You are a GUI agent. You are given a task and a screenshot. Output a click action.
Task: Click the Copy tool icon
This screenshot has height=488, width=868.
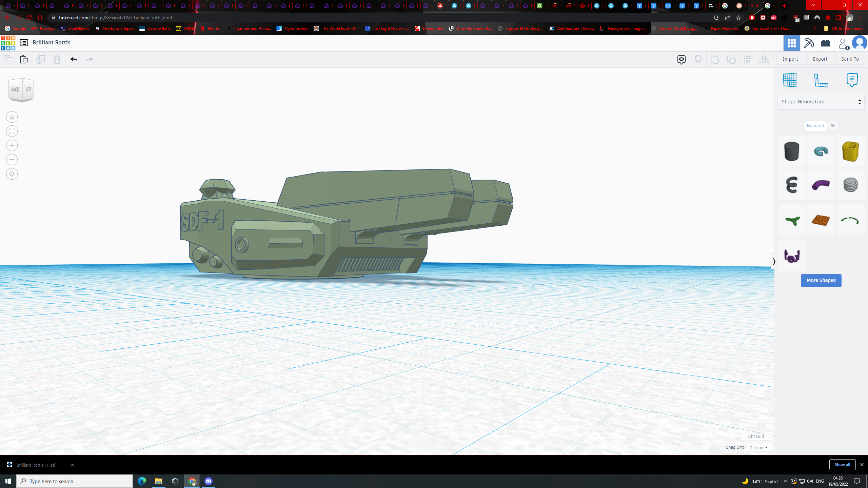8,59
